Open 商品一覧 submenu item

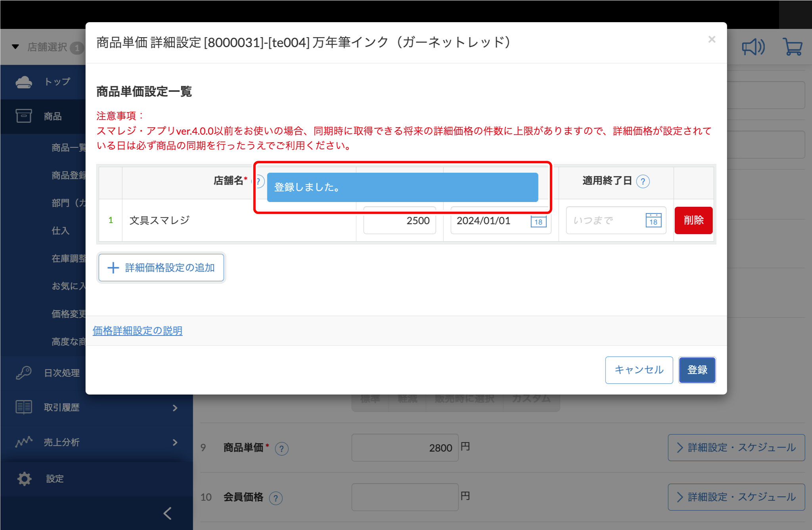[x=69, y=148]
